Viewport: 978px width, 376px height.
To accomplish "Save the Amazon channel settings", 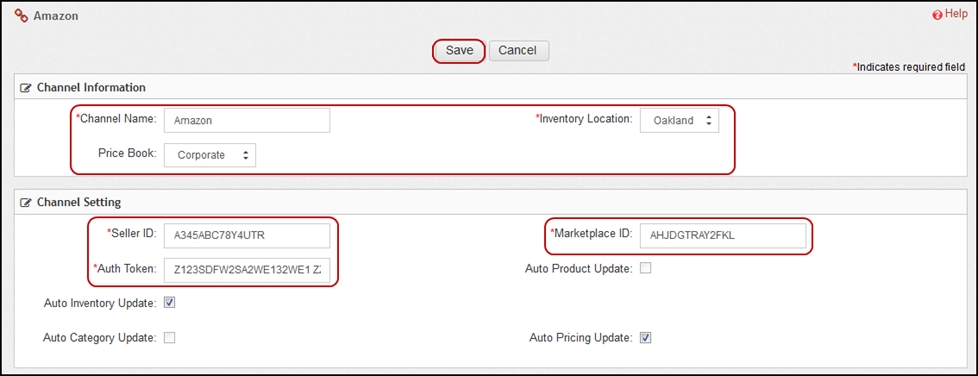I will coord(459,51).
